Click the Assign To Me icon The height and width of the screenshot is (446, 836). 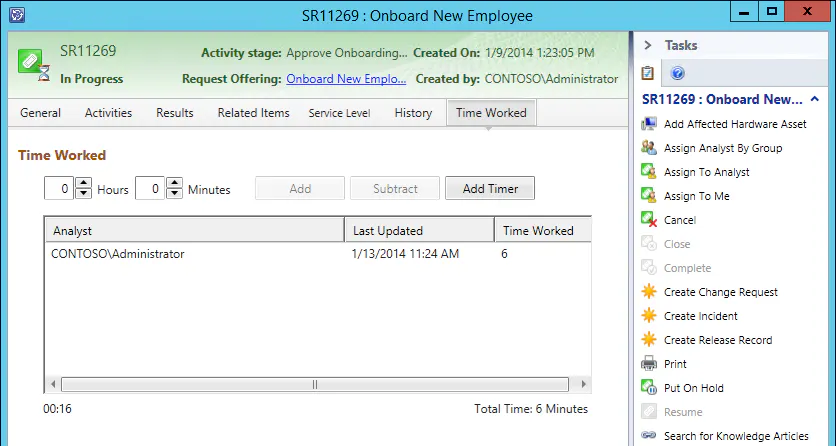point(649,196)
